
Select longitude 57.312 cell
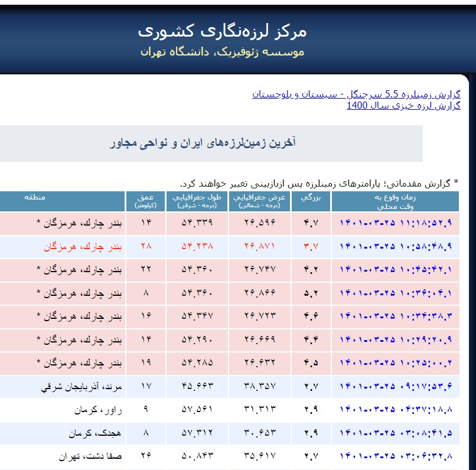(197, 433)
